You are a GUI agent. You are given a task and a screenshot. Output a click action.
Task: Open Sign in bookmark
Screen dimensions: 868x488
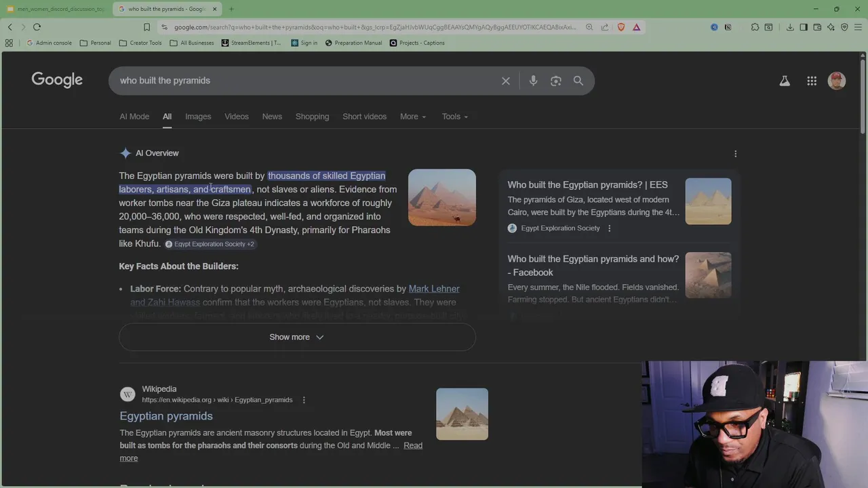[304, 43]
